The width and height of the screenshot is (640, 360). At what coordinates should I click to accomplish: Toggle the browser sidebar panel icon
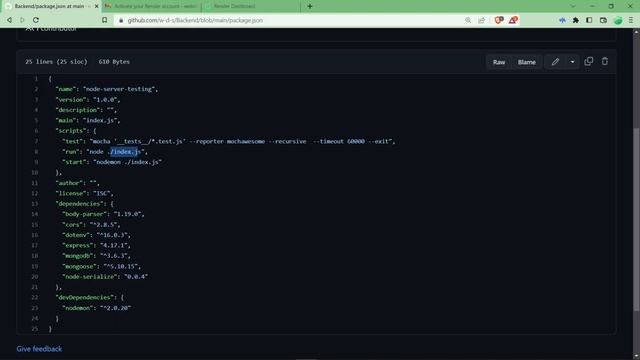(589, 20)
